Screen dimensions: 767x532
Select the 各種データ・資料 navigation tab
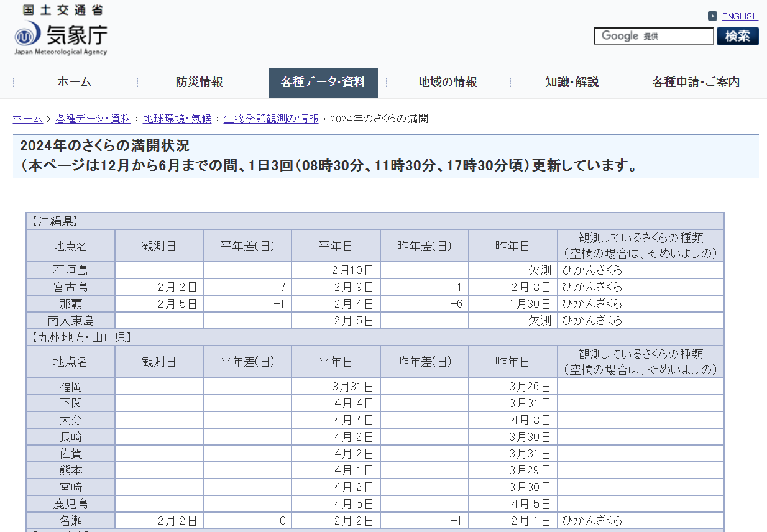[x=323, y=82]
